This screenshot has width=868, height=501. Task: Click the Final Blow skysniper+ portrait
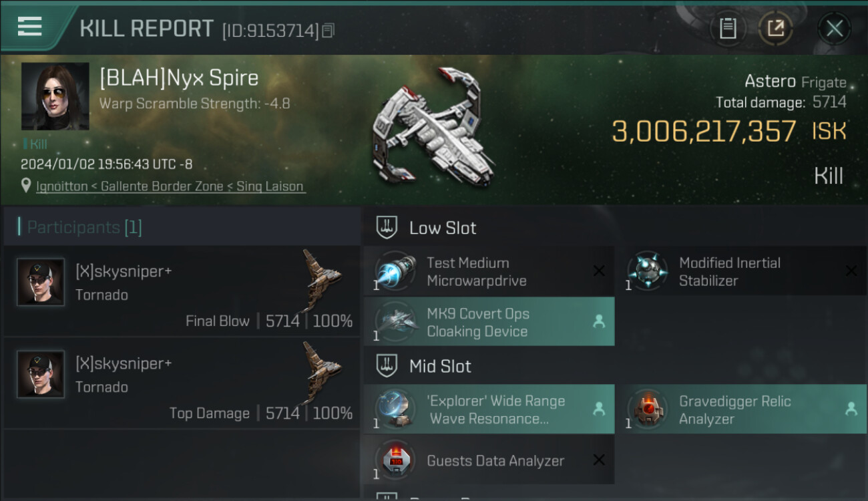point(41,283)
